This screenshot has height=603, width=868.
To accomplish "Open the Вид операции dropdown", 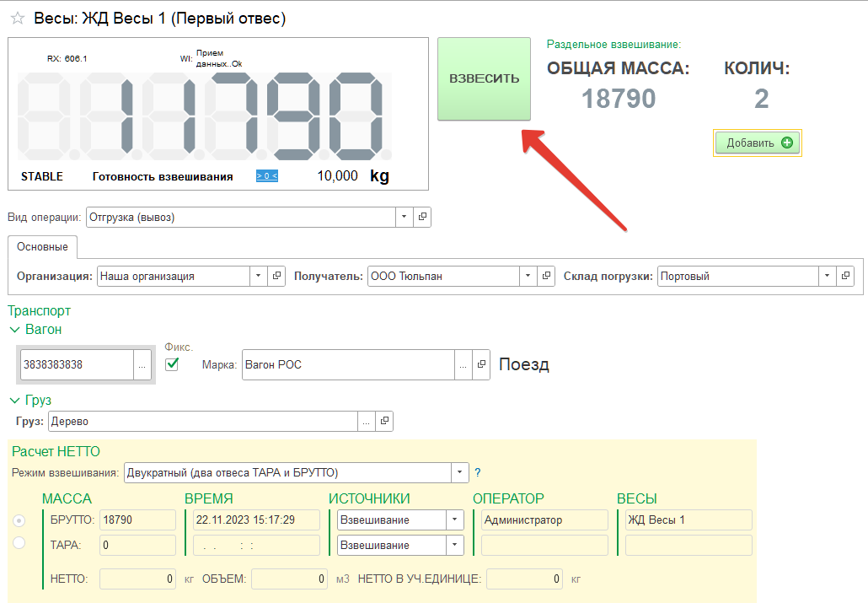I will 405,217.
